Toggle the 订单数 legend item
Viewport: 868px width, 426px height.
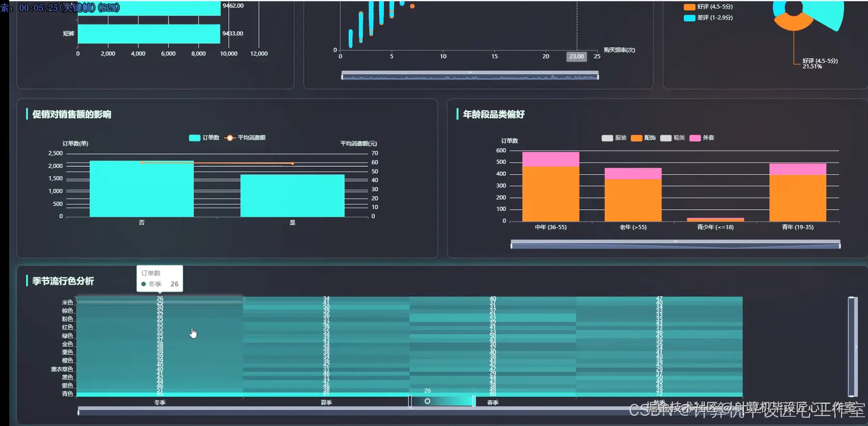[x=204, y=138]
